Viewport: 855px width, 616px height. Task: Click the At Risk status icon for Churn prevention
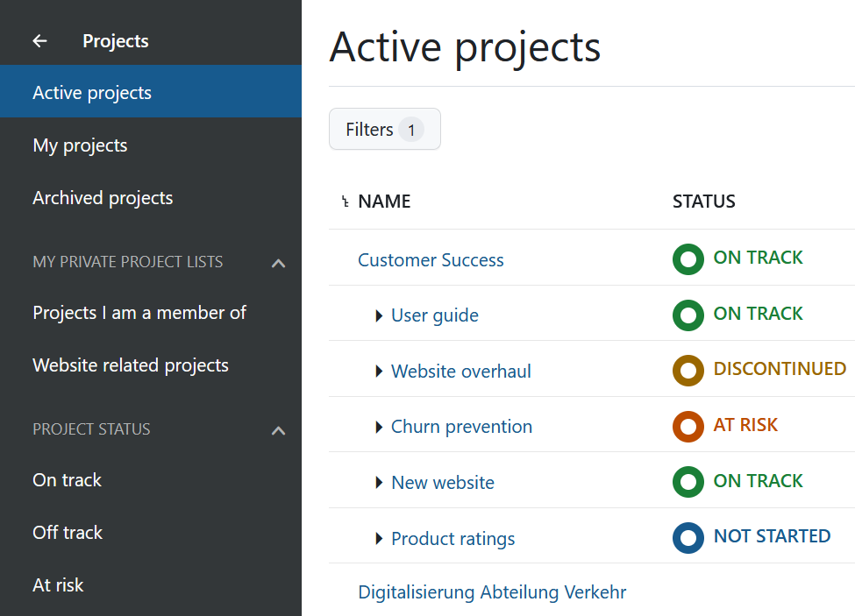688,427
